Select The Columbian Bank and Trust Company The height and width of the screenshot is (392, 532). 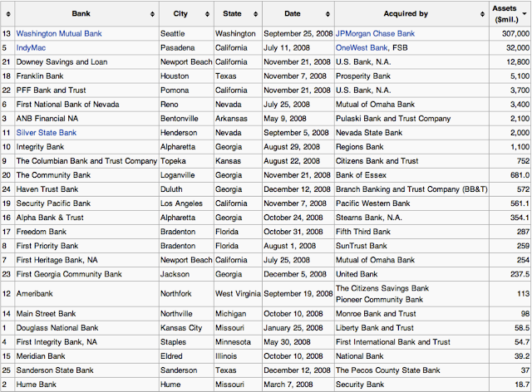pos(86,161)
